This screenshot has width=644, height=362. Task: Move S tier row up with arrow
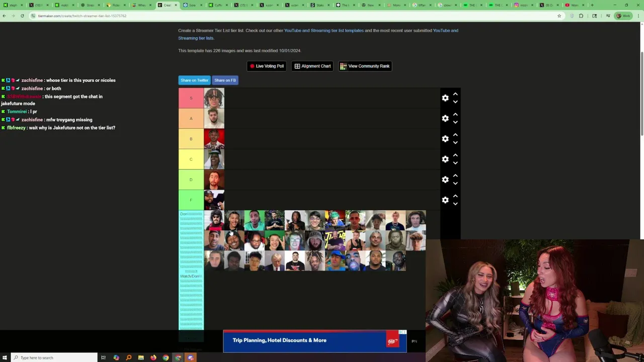pyautogui.click(x=455, y=94)
